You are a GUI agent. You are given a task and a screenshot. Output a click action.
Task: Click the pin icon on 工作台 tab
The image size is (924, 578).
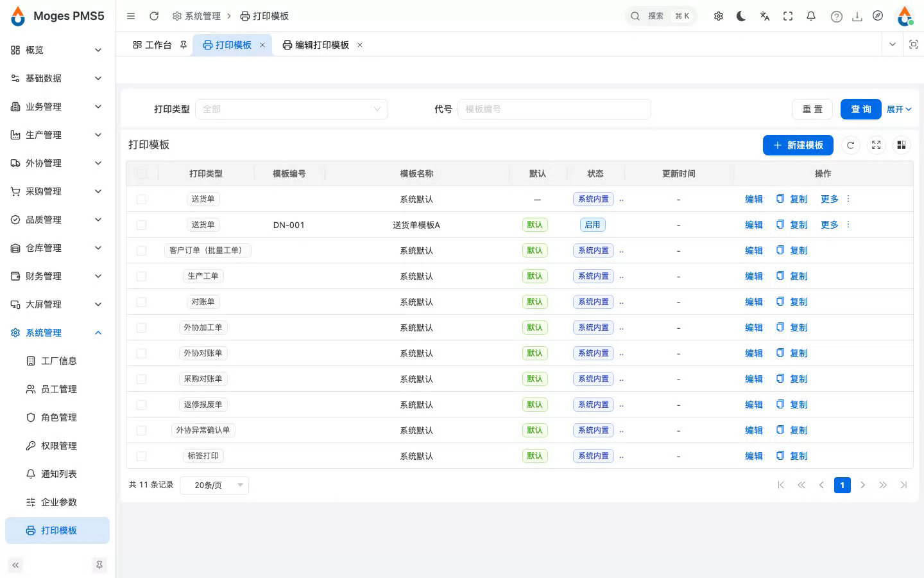pyautogui.click(x=184, y=45)
